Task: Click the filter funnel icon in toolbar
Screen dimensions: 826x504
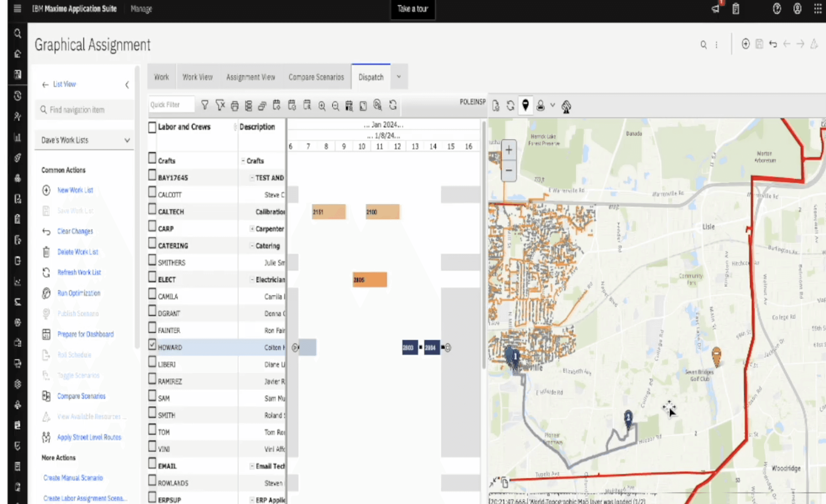Action: pyautogui.click(x=205, y=105)
